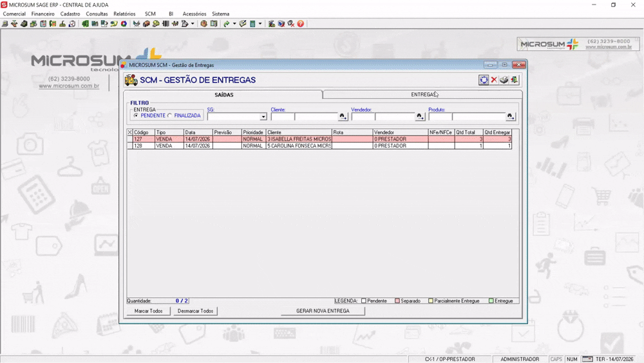Screen dimensions: 644x363
Task: Click the binoculars search icon beside Cliente field
Action: [x=343, y=117]
